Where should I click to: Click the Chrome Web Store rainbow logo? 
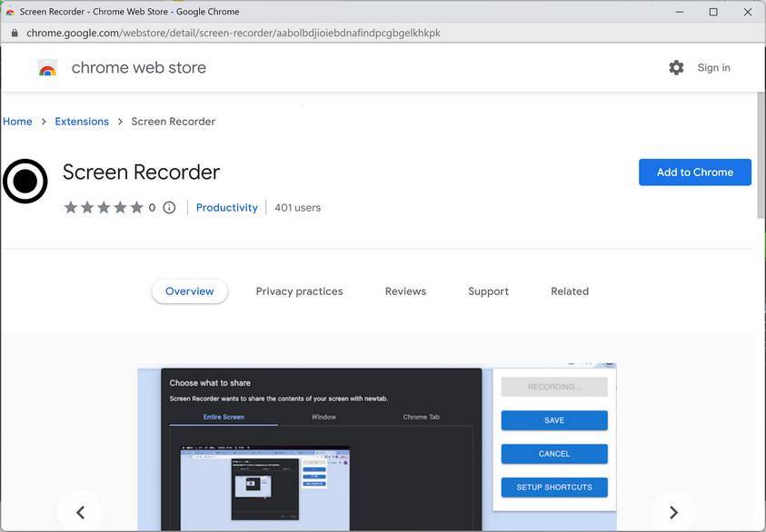(47, 68)
